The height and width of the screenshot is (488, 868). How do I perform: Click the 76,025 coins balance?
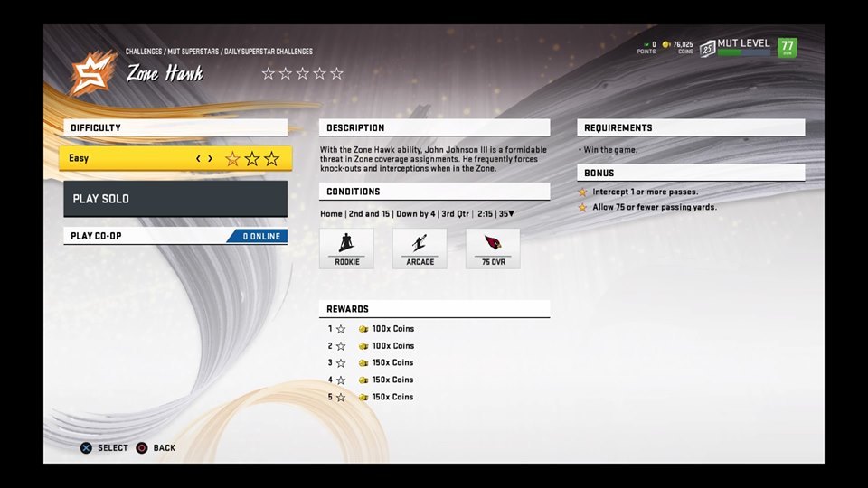coord(683,44)
